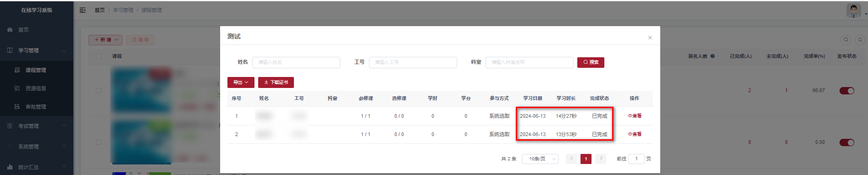This screenshot has width=868, height=175.
Task: Click the round refresh icon in background toolbar
Action: pos(860,40)
